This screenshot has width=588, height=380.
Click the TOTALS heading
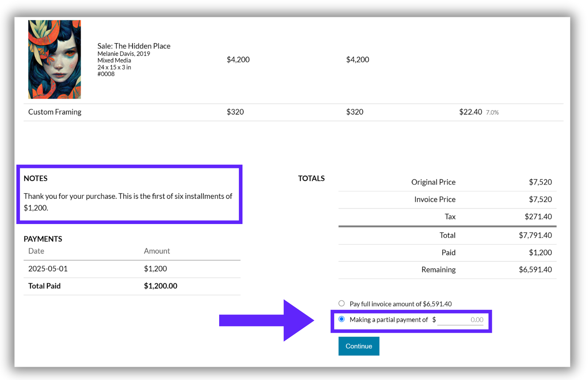coord(311,179)
